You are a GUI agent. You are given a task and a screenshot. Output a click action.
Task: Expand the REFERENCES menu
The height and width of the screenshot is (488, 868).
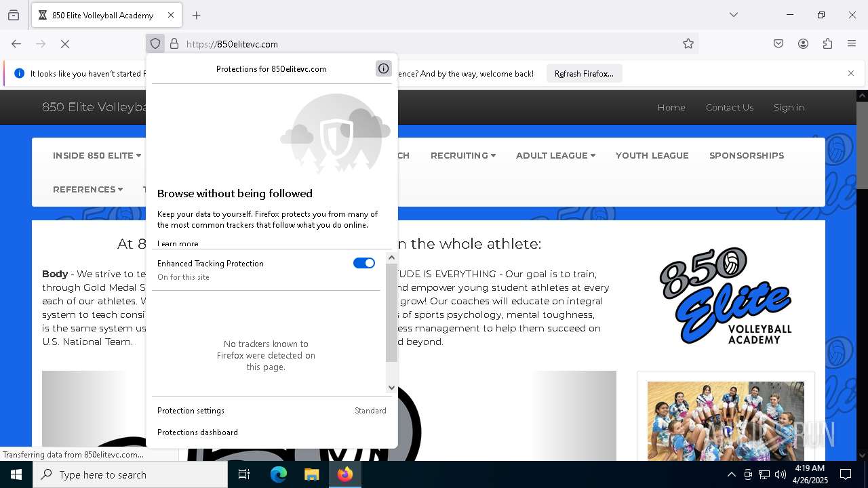[x=88, y=189]
